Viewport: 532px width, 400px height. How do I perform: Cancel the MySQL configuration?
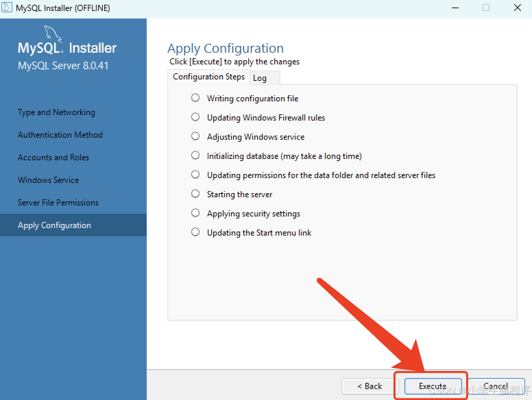point(496,386)
